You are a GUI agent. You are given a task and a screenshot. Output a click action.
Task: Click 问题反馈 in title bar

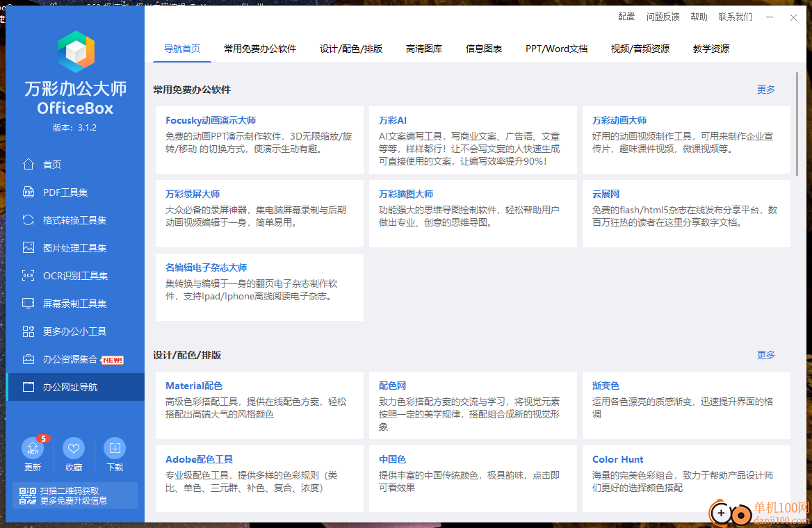pyautogui.click(x=663, y=17)
